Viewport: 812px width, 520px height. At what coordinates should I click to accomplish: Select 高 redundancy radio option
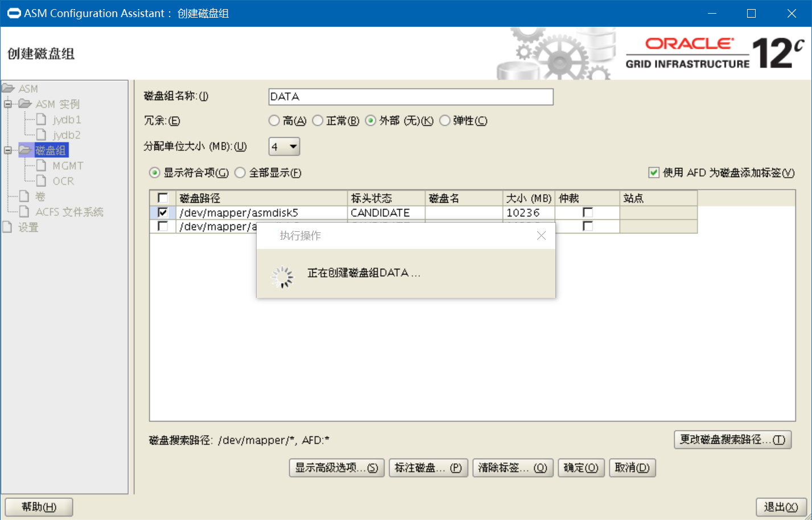274,121
